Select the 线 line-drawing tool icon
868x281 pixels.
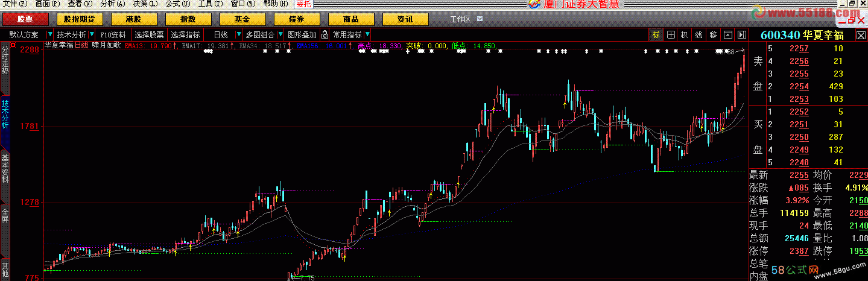(x=699, y=35)
